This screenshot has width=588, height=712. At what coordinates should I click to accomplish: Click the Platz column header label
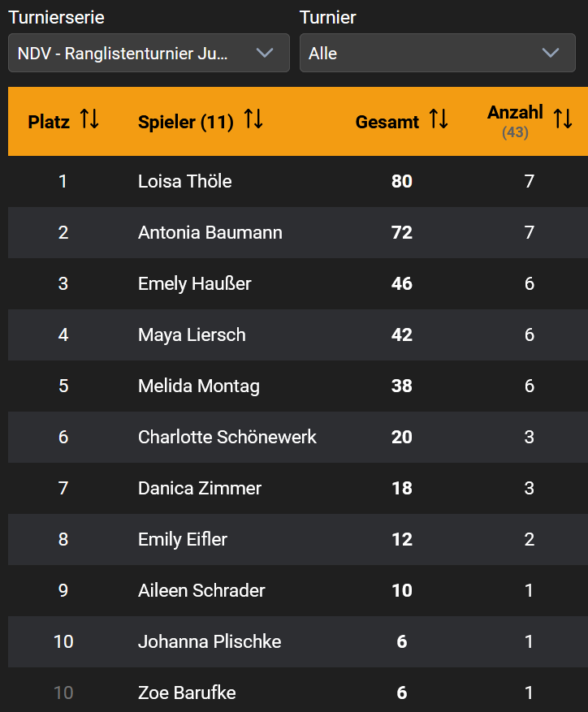(49, 122)
